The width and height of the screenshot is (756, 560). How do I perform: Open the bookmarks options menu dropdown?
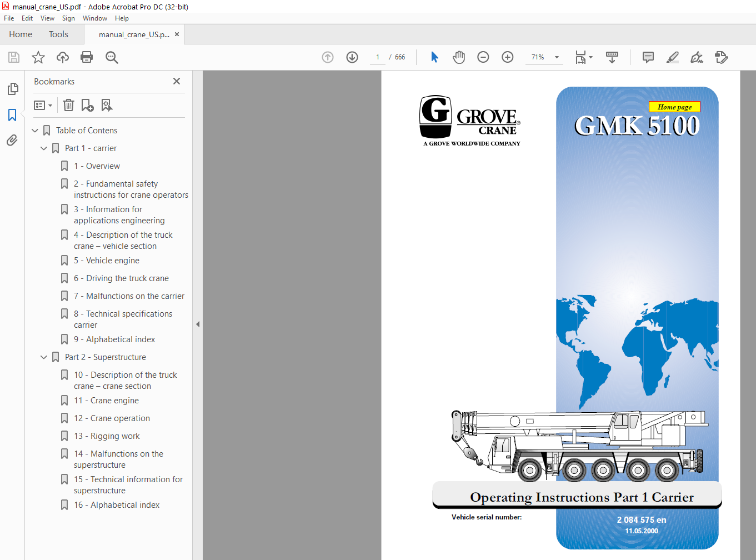coord(43,105)
